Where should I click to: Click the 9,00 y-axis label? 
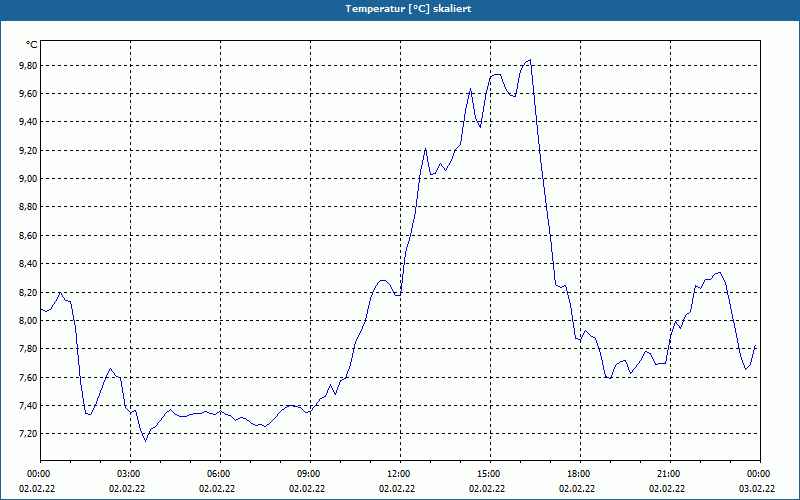point(28,179)
